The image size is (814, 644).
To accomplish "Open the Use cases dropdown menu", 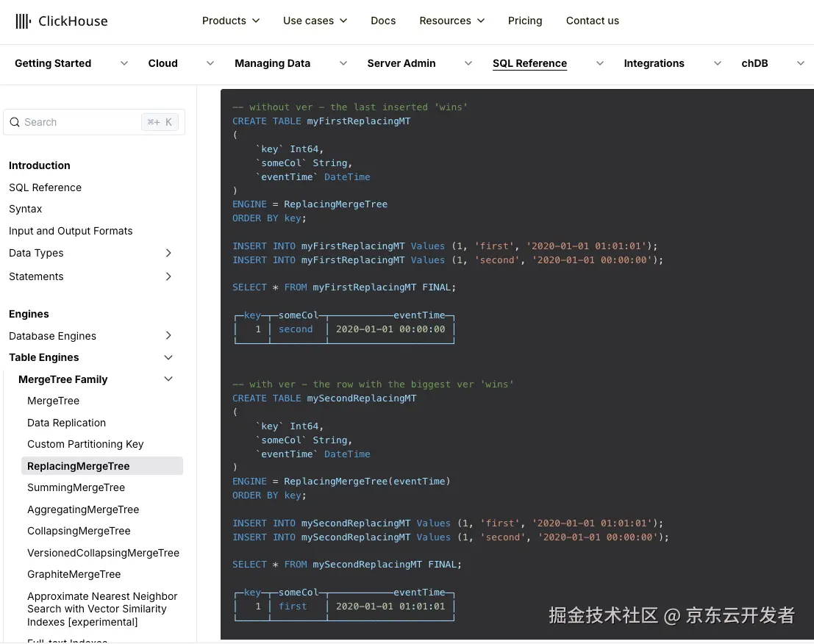I will tap(315, 21).
